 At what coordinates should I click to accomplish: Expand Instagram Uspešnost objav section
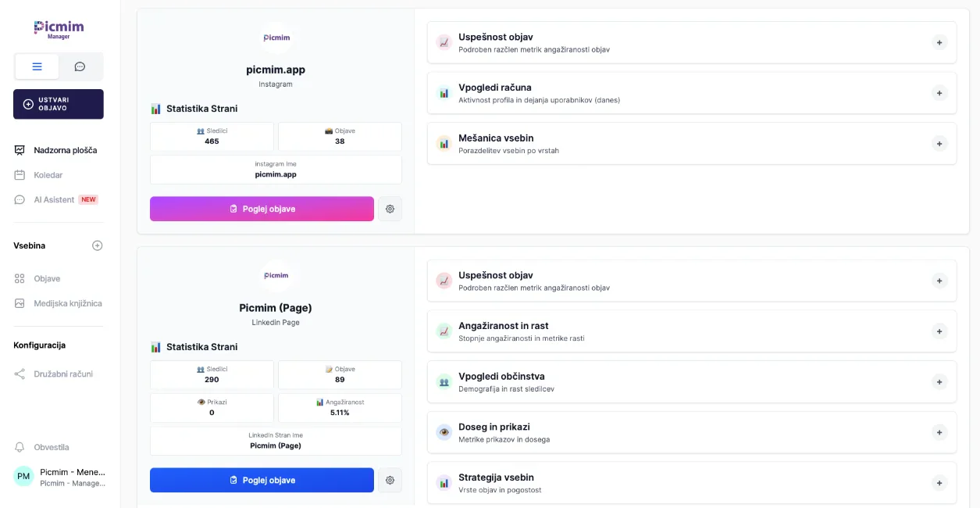tap(939, 43)
